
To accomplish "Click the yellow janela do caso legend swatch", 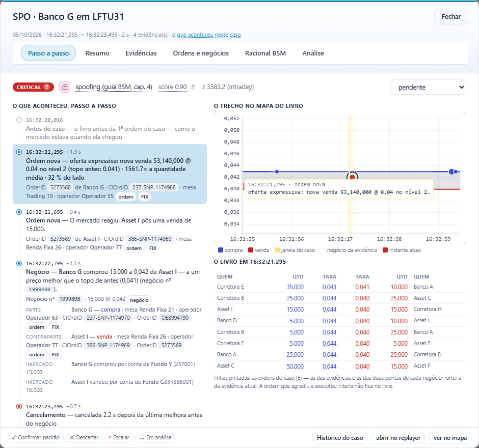I will pos(277,250).
